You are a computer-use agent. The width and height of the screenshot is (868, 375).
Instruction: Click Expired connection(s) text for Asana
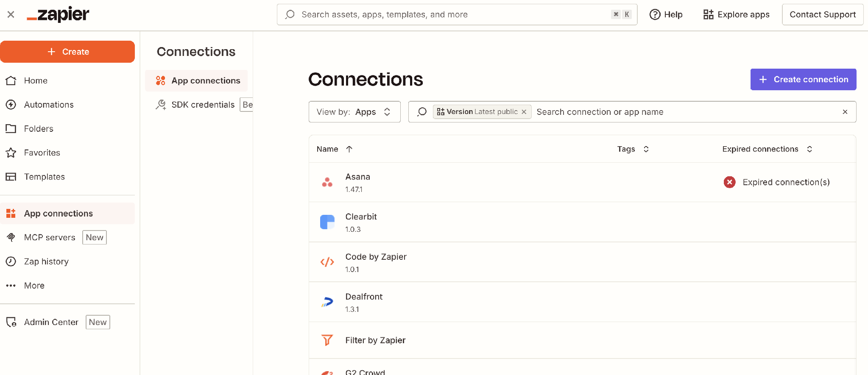coord(786,182)
